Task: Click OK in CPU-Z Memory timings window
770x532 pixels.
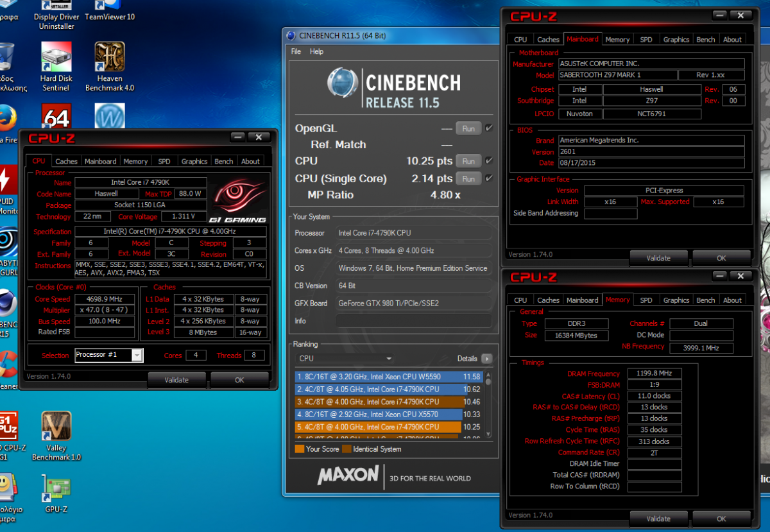Action: [x=721, y=519]
